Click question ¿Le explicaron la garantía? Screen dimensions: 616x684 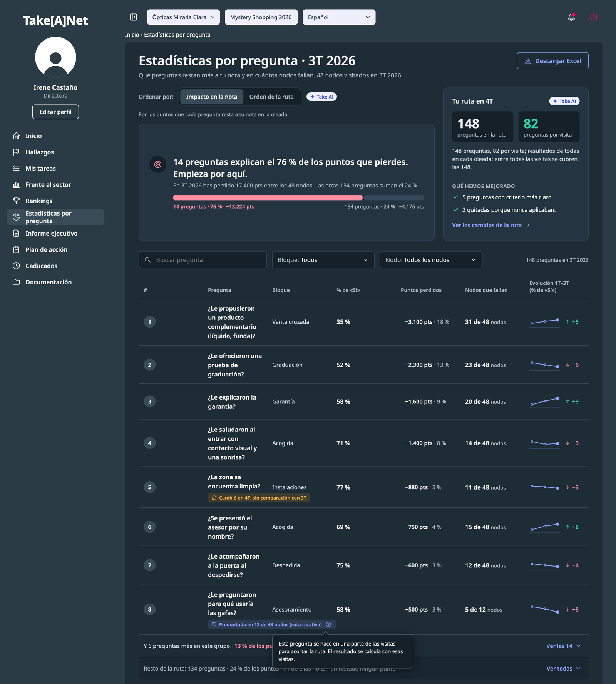coord(232,402)
